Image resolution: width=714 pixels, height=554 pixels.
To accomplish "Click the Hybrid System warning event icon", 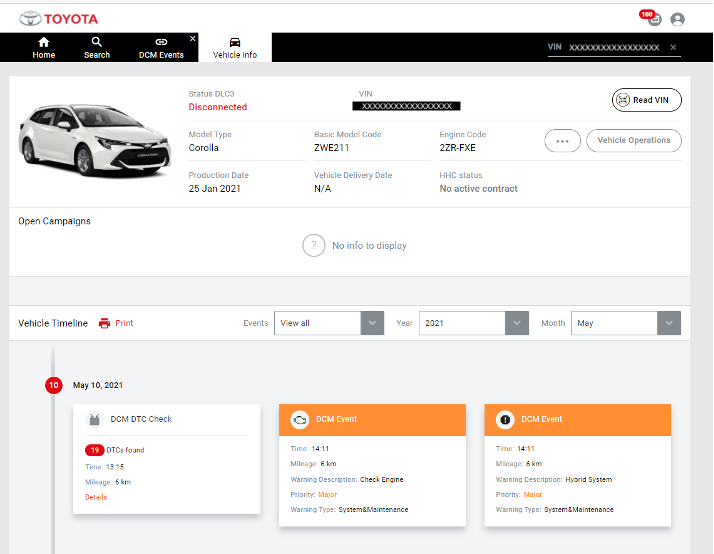I will [x=505, y=419].
